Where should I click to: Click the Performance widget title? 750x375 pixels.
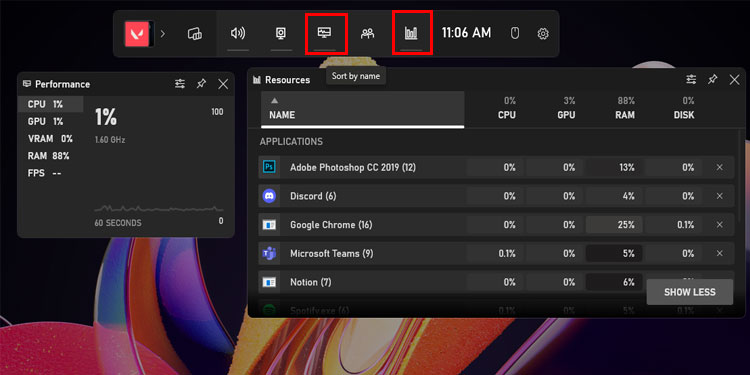click(62, 84)
